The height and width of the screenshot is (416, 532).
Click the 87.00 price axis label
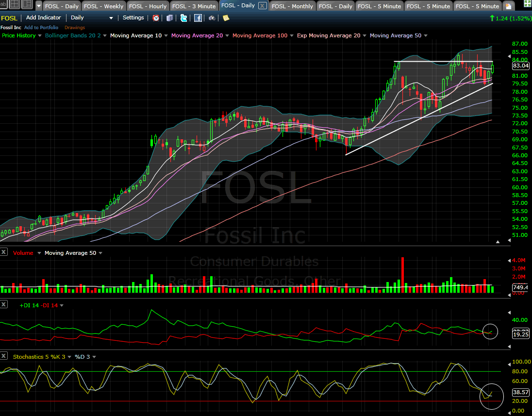coord(520,44)
